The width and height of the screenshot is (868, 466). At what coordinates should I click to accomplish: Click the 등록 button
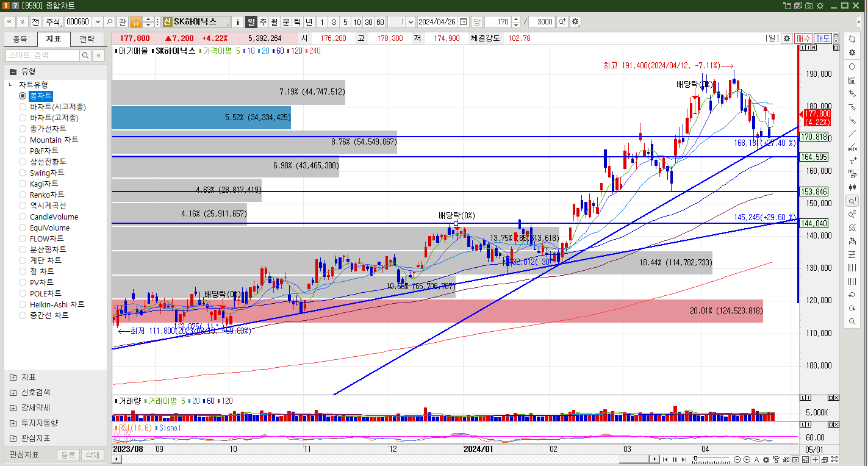(68, 455)
